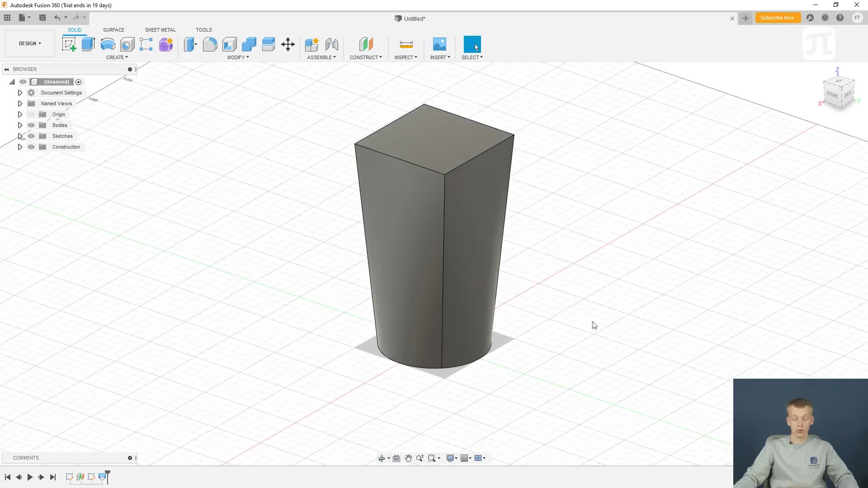Click the Insert image icon
Image resolution: width=868 pixels, height=488 pixels.
tap(439, 44)
